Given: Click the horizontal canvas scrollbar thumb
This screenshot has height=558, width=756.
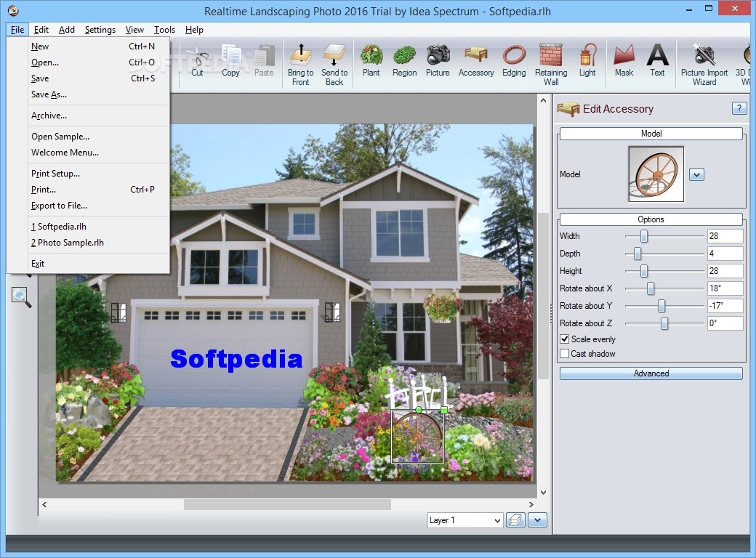Looking at the screenshot, I should (287, 504).
